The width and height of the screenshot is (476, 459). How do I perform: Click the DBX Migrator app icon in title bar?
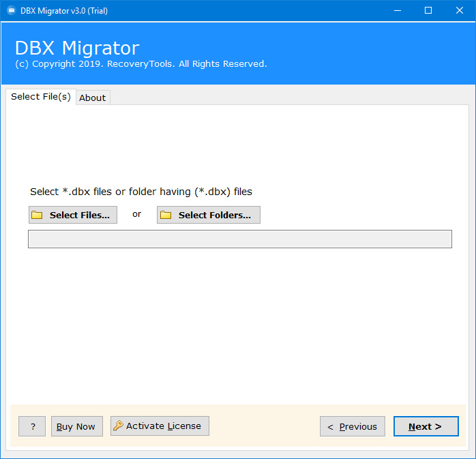(12, 11)
